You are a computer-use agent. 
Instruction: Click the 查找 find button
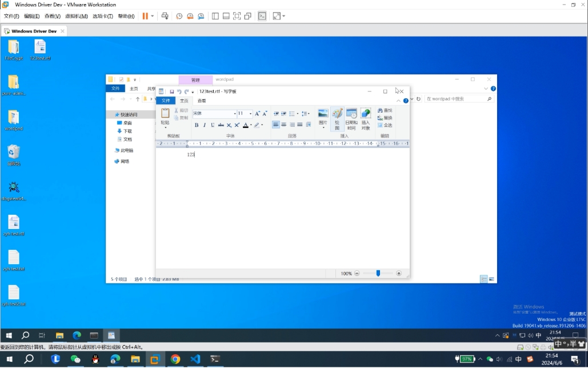pos(385,110)
